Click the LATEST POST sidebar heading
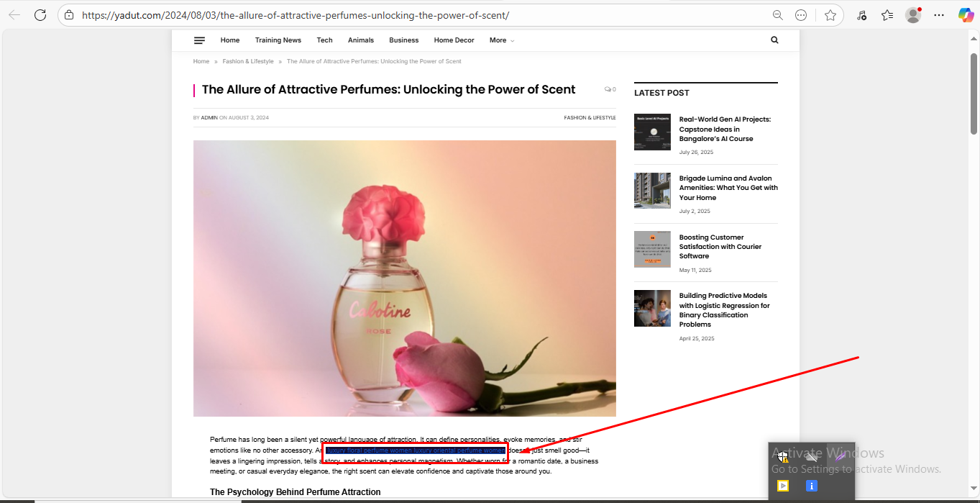This screenshot has height=503, width=980. coord(661,93)
